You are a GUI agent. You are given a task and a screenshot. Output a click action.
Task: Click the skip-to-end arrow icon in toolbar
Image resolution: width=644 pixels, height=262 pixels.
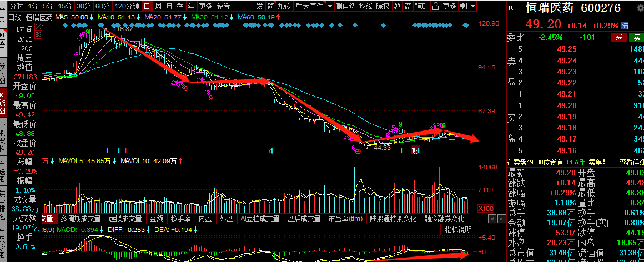point(464,6)
